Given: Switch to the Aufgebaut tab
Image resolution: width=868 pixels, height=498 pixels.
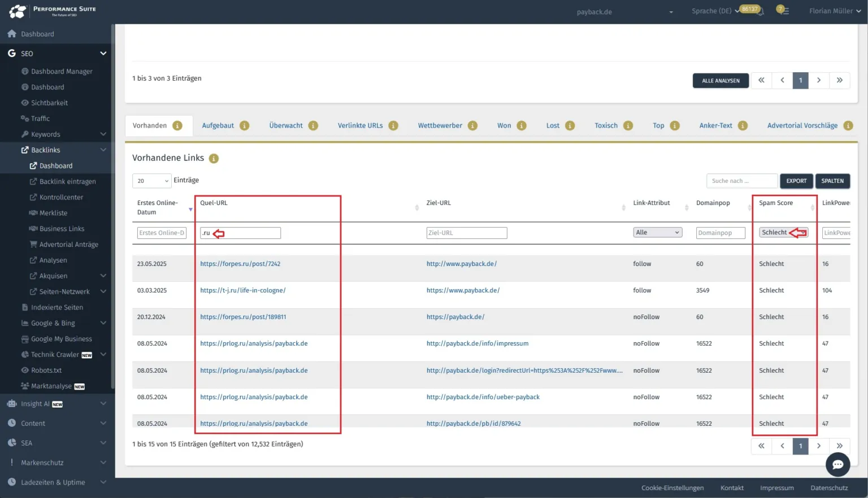Looking at the screenshot, I should click(218, 125).
